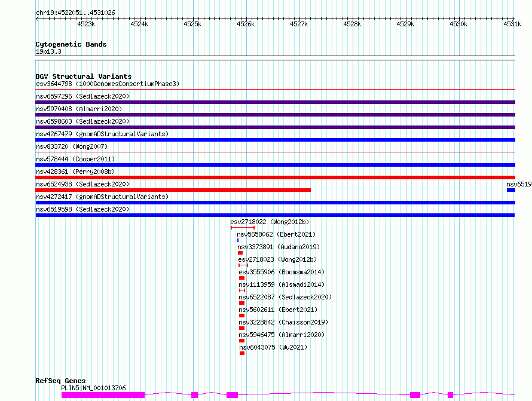Screen dimensions: 532x401
Task: Select the nsv578444 Cooper2011 blue bar
Action: pyautogui.click(x=275, y=165)
